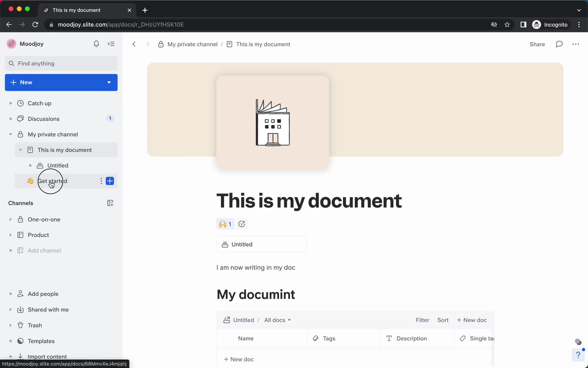Click the Share button
This screenshot has width=588, height=368.
pos(537,44)
